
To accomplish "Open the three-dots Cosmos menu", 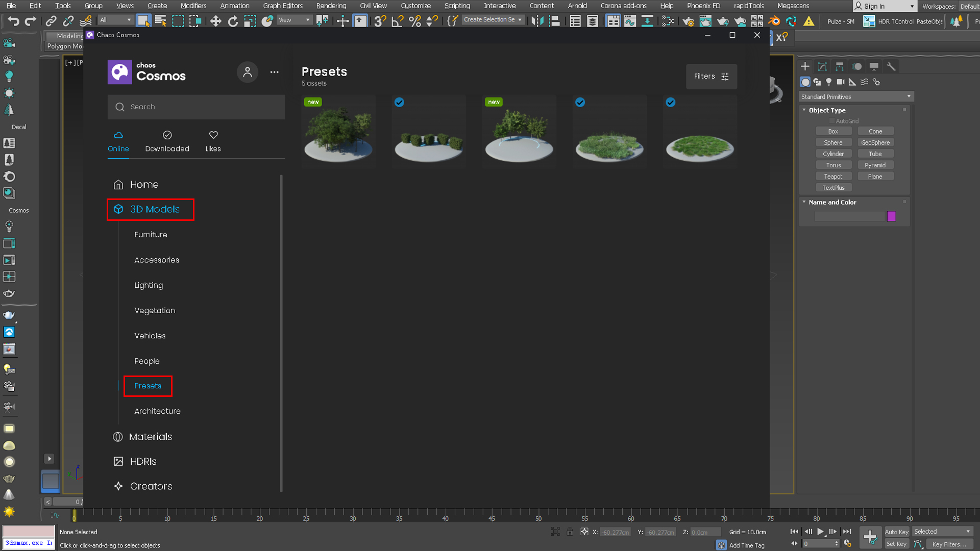I will tap(275, 72).
